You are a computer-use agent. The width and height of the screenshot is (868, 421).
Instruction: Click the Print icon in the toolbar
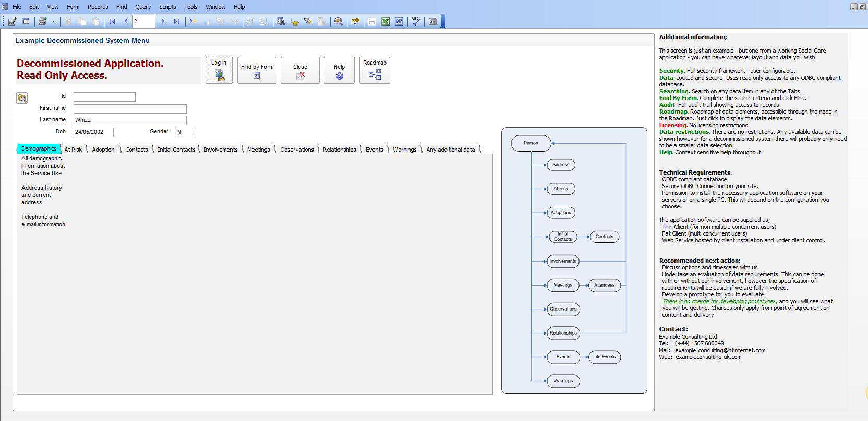tap(42, 21)
